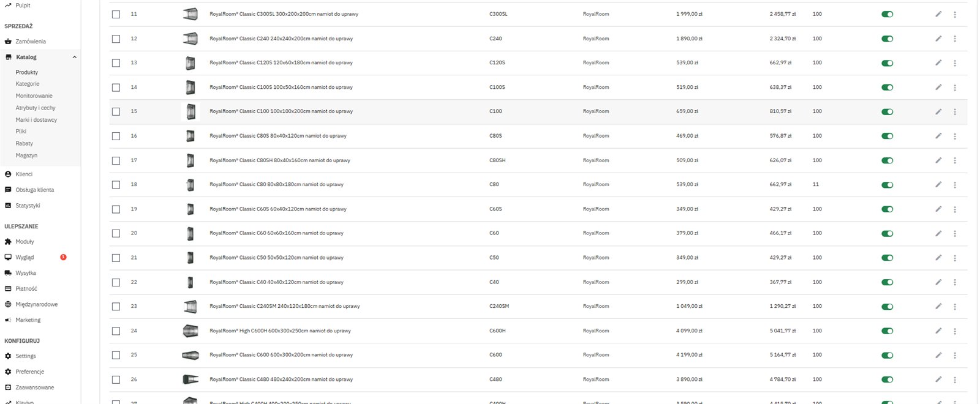Click the pencil icon for product C80

(938, 184)
